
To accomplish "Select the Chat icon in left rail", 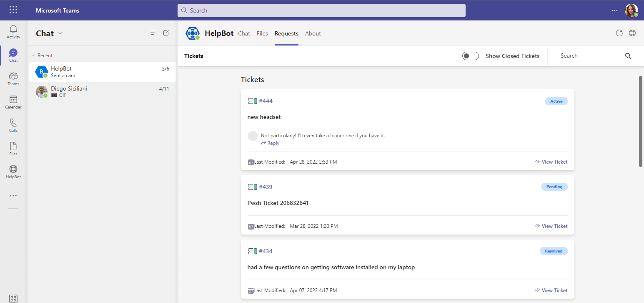I will point(13,55).
